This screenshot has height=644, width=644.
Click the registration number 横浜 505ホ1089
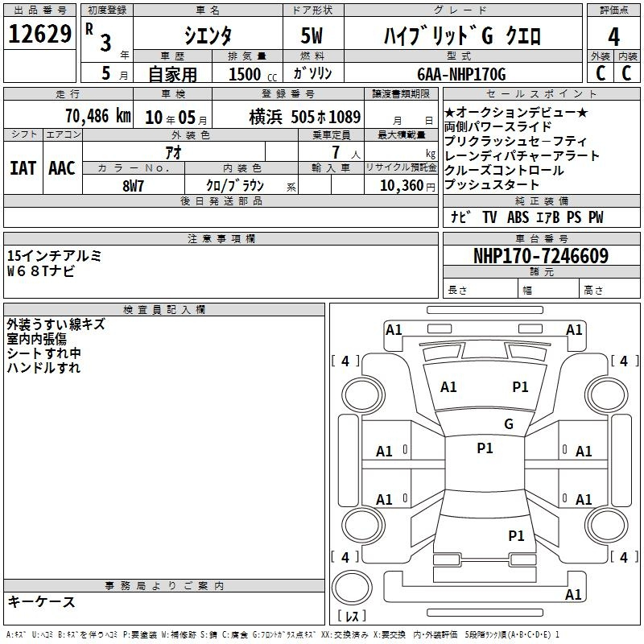click(x=305, y=117)
